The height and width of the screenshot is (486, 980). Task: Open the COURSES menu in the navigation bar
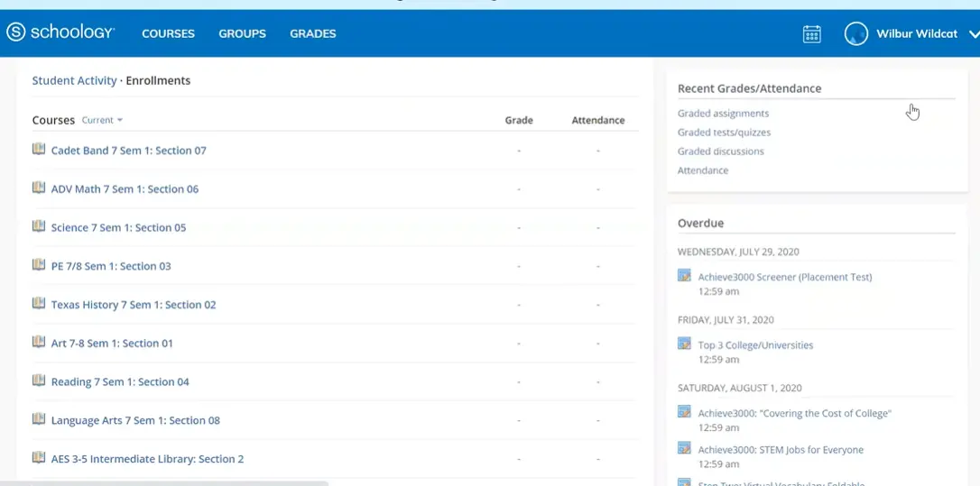point(168,33)
